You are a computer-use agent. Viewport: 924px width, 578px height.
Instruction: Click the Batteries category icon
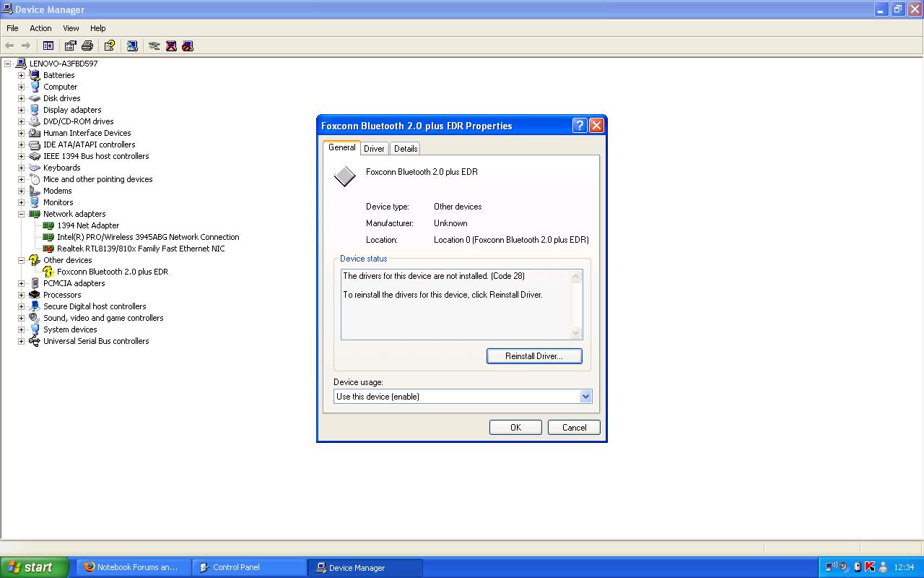pos(34,75)
